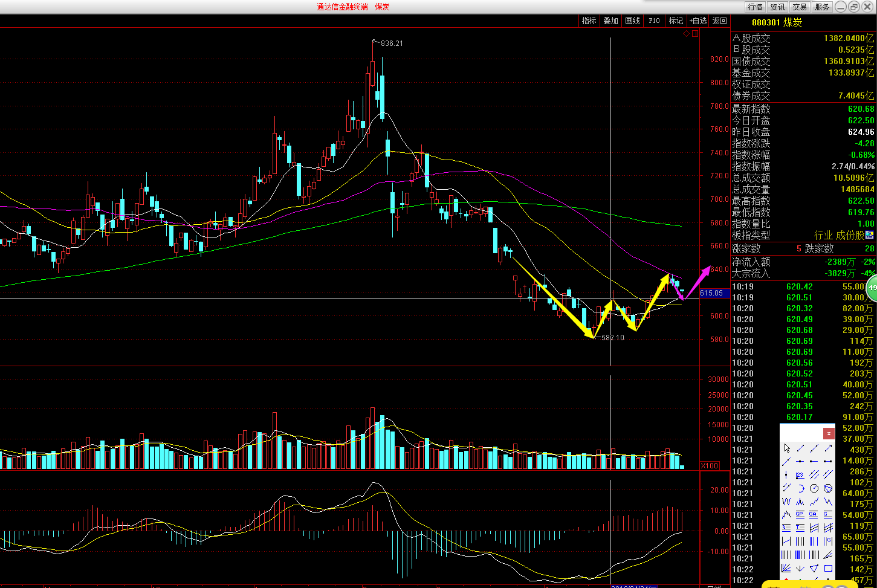Click the 标记 mark button
Screen dimensions: 877x588
tap(676, 21)
